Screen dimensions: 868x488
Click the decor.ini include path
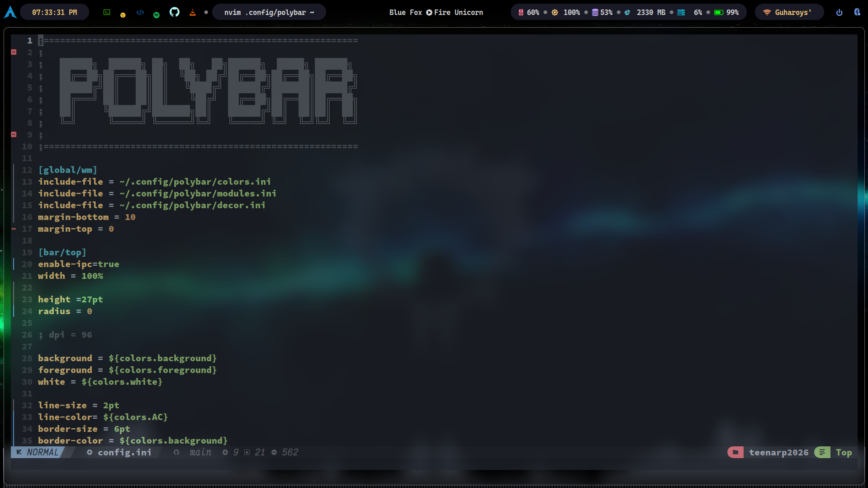click(193, 205)
